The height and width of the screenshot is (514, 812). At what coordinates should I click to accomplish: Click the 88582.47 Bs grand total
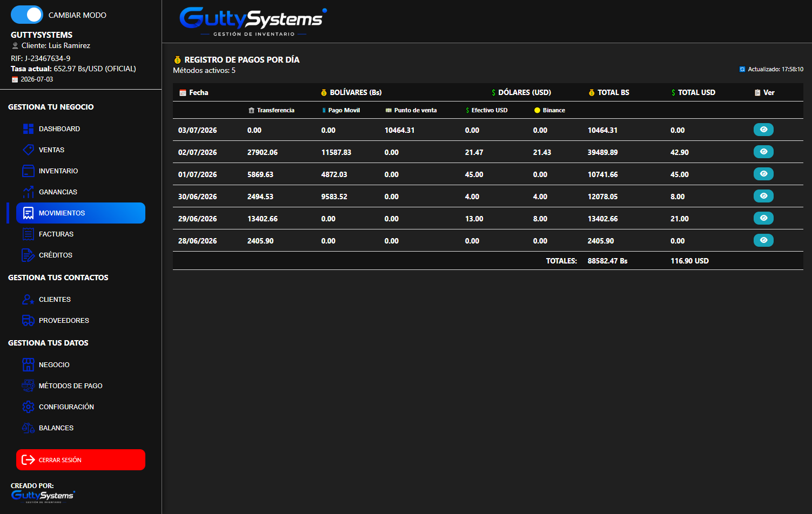tap(607, 261)
